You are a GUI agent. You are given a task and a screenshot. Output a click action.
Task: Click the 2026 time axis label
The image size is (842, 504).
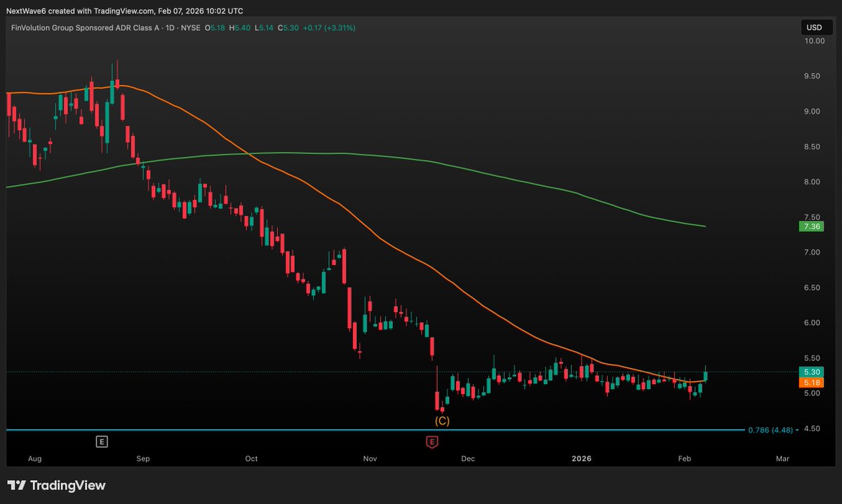click(x=582, y=459)
